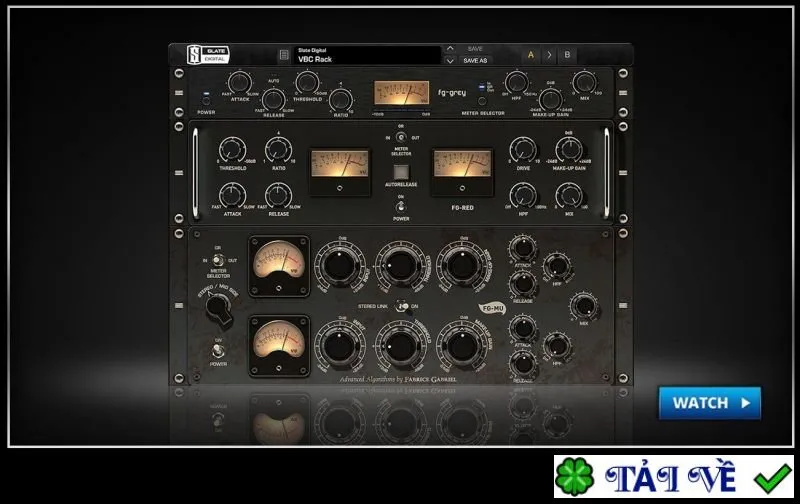
Task: Click the FG-Grey HPF knob
Action: (x=516, y=82)
